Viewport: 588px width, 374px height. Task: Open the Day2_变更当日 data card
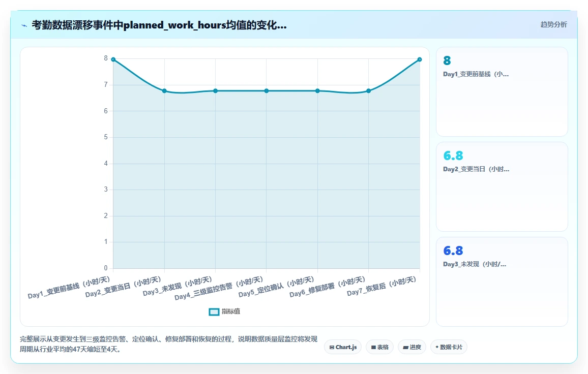502,186
